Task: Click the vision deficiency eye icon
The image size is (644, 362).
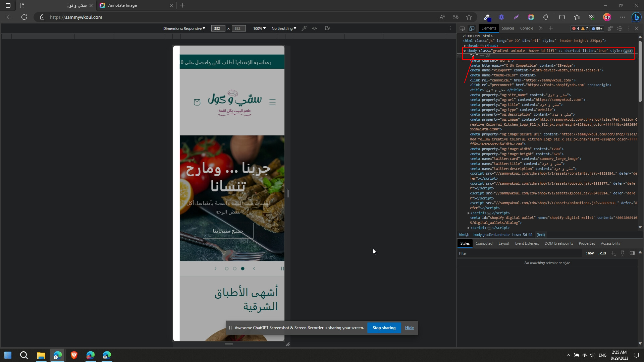Action: (314, 28)
